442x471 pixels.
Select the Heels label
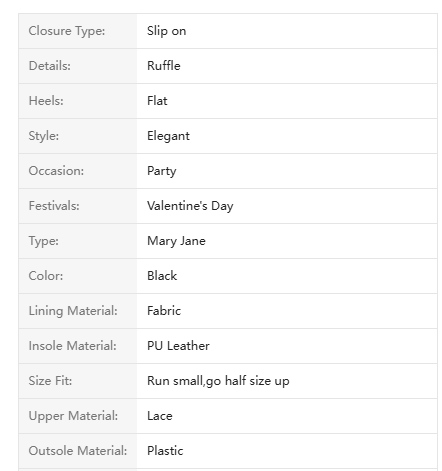click(x=46, y=101)
